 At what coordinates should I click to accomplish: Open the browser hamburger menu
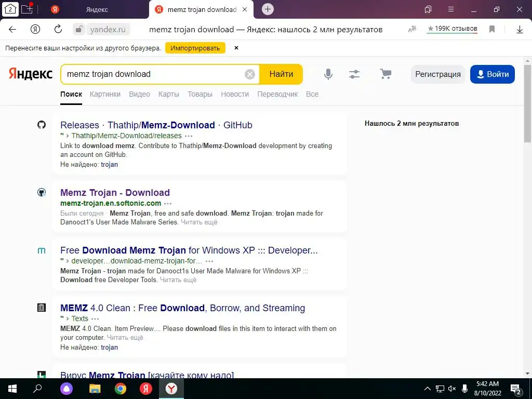click(451, 9)
